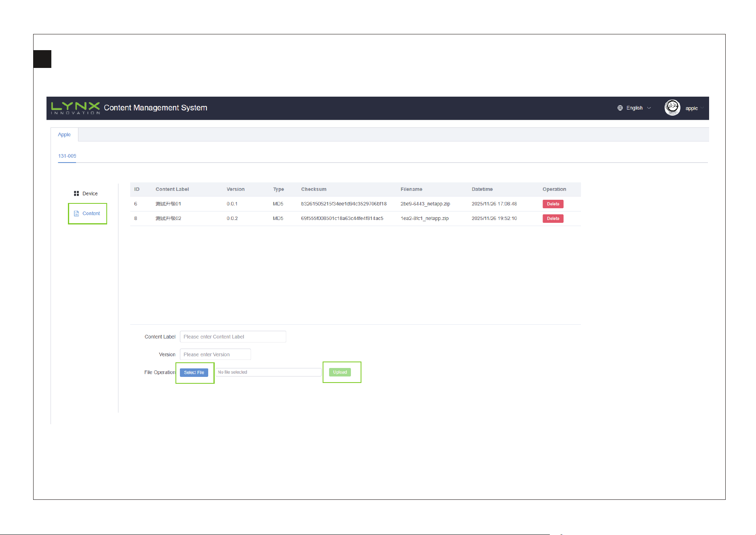The width and height of the screenshot is (756, 535).
Task: Delete the 测试升级01 content row
Action: 553,204
